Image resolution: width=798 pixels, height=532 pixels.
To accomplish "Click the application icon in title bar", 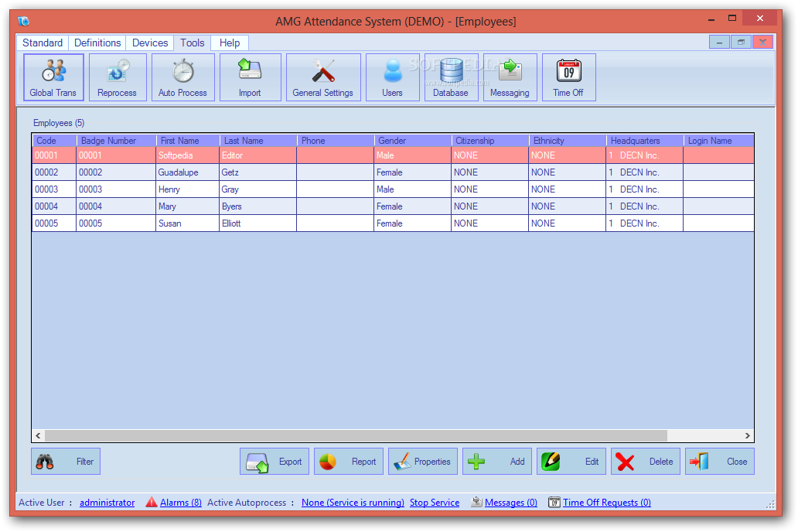I will coord(23,21).
